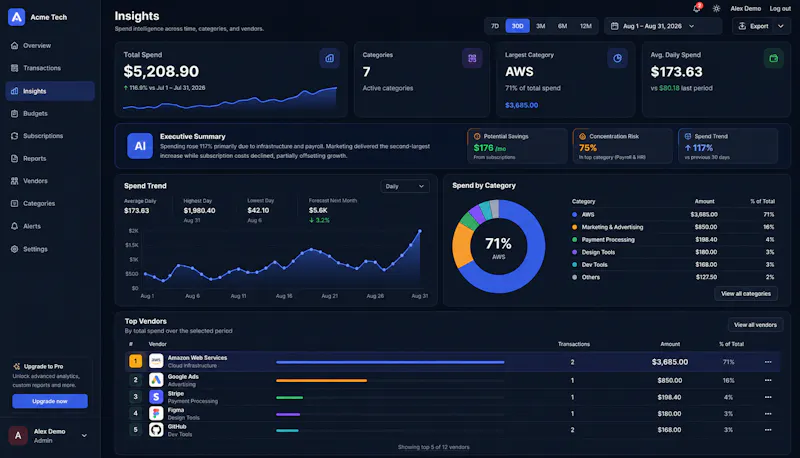Open the Aug 1 – Aug 31 date range dropdown

coord(663,26)
